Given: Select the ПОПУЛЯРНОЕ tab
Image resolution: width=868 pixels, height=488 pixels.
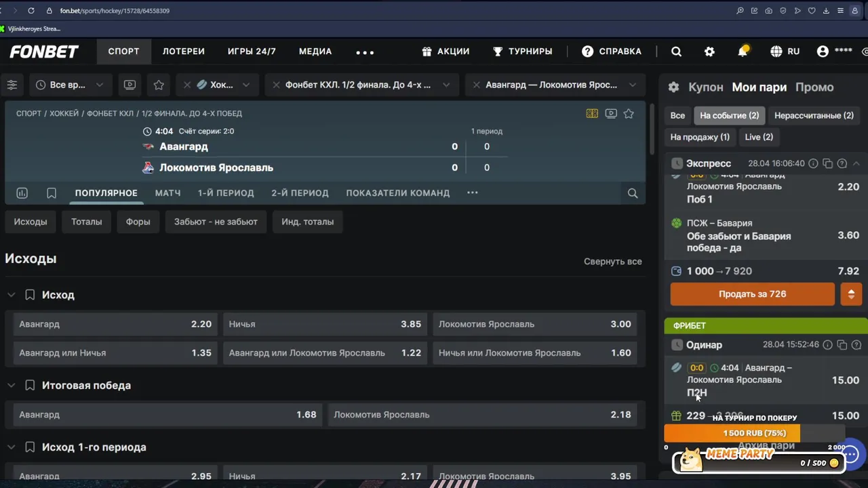Looking at the screenshot, I should click(106, 193).
